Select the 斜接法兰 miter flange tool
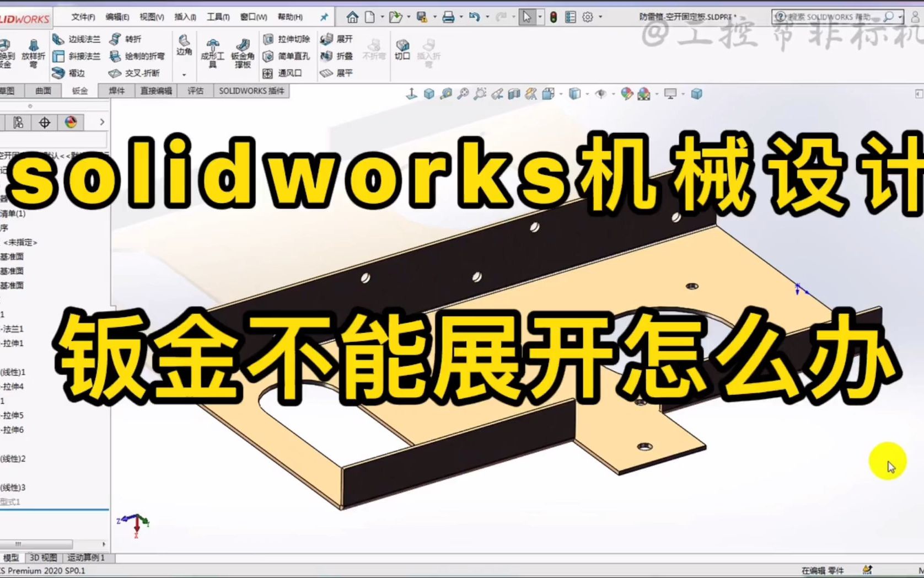 pos(76,56)
